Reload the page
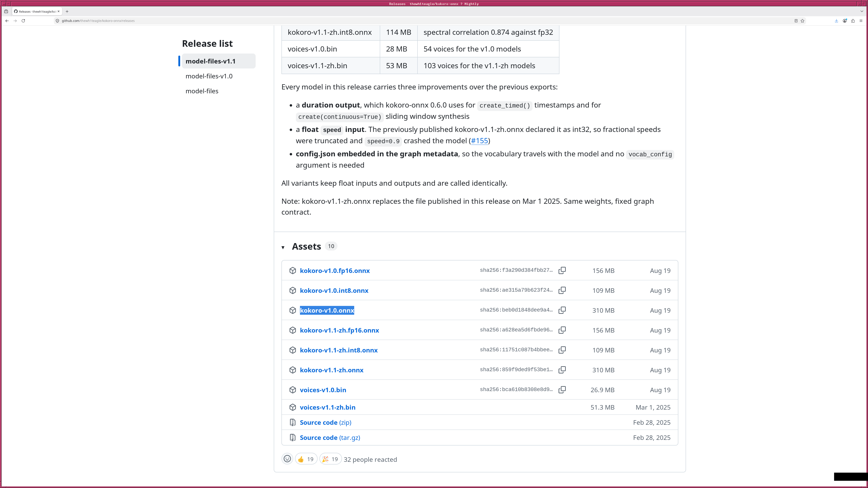Screen dimensions: 868x488 (x=23, y=21)
